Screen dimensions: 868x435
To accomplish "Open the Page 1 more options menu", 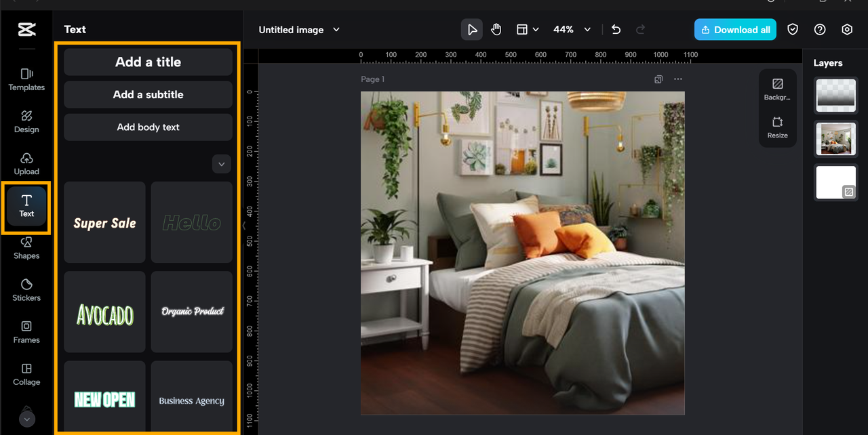I will (678, 79).
